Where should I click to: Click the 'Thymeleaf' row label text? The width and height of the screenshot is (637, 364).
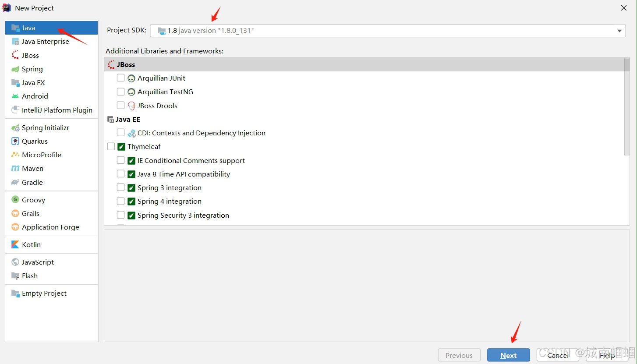[144, 147]
